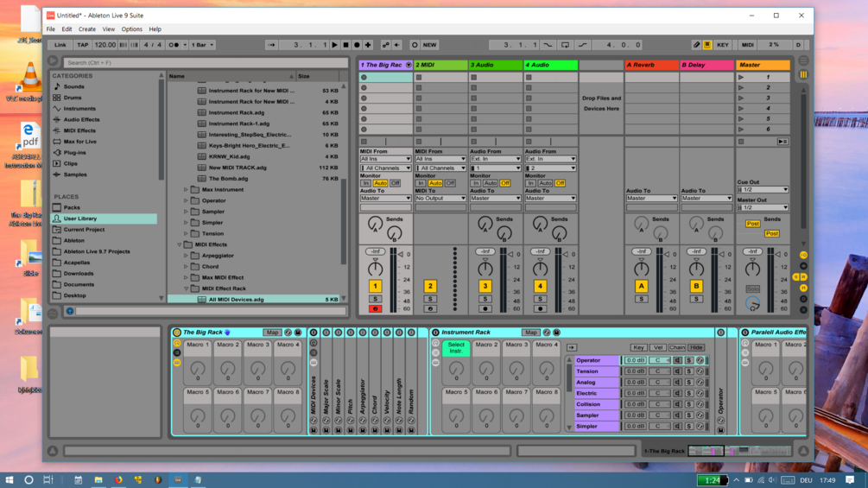Screen dimensions: 868x488
Task: Click the NEW session button
Action: [429, 45]
